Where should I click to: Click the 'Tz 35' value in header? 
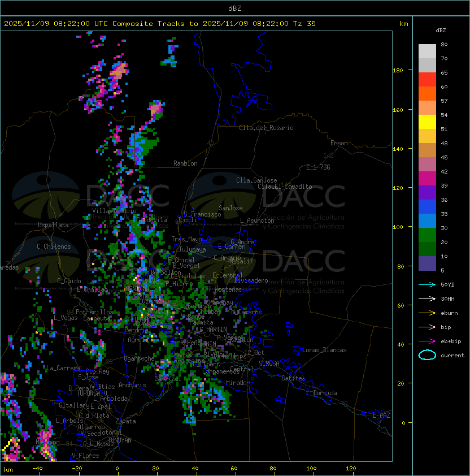[x=304, y=24]
